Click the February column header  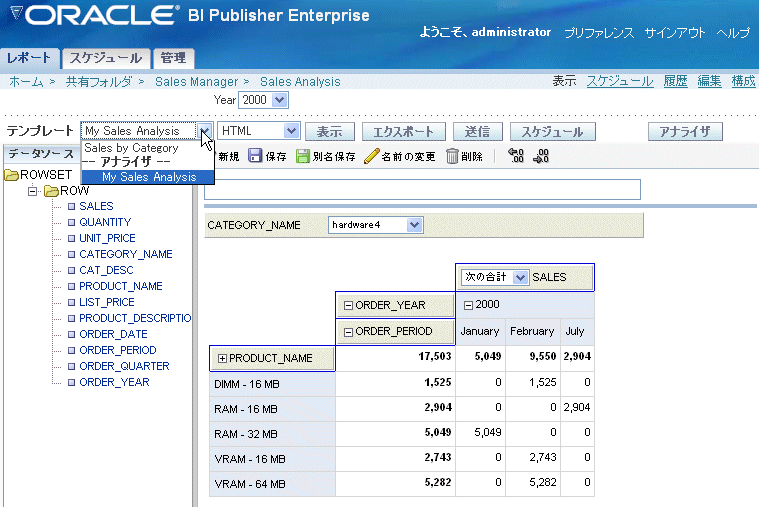tap(532, 331)
